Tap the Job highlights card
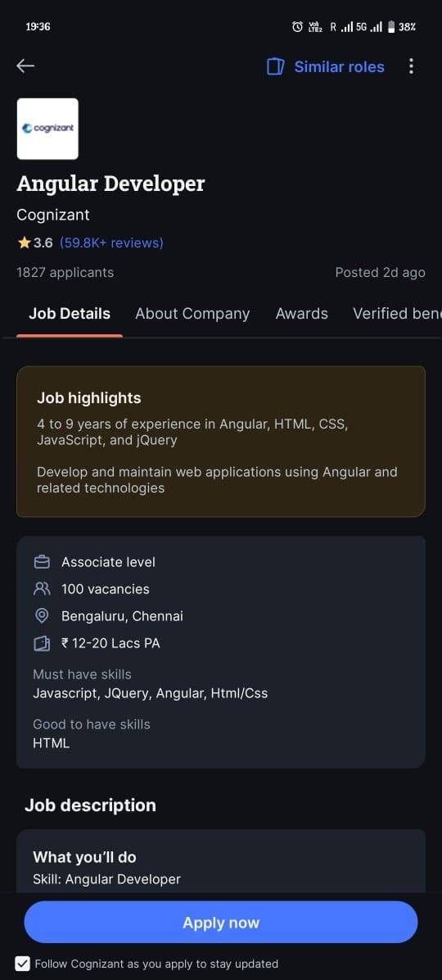Viewport: 442px width, 980px height. coord(221,442)
